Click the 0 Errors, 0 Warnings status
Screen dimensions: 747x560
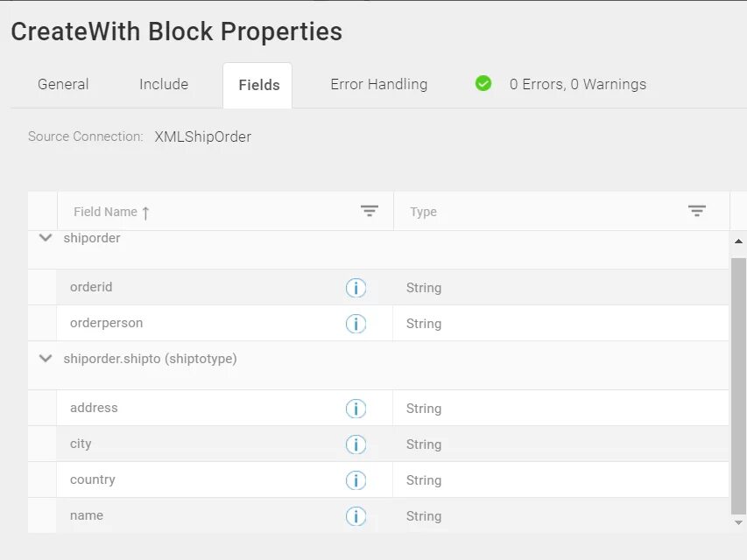click(x=578, y=85)
